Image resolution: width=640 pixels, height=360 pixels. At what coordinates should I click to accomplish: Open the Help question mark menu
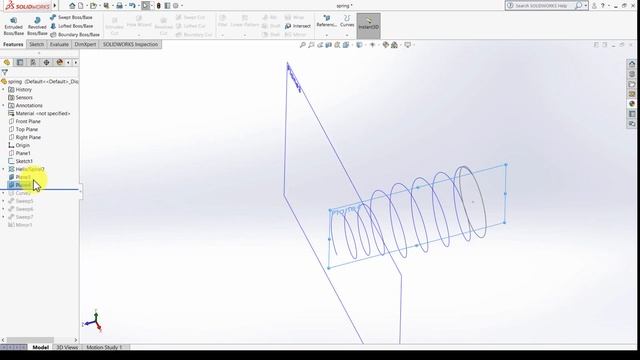tap(602, 6)
